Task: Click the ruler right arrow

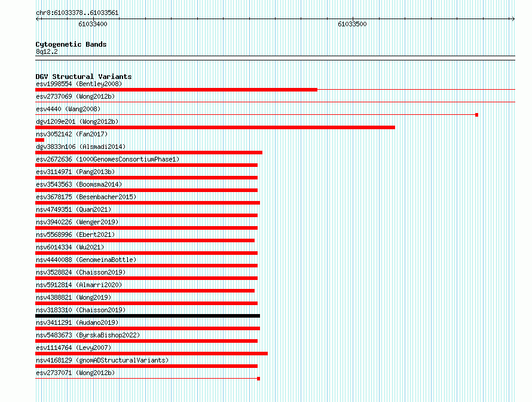Action: (x=513, y=19)
